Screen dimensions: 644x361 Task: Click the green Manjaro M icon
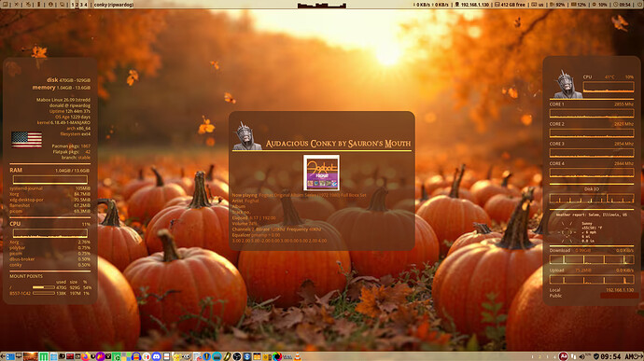pos(44,356)
